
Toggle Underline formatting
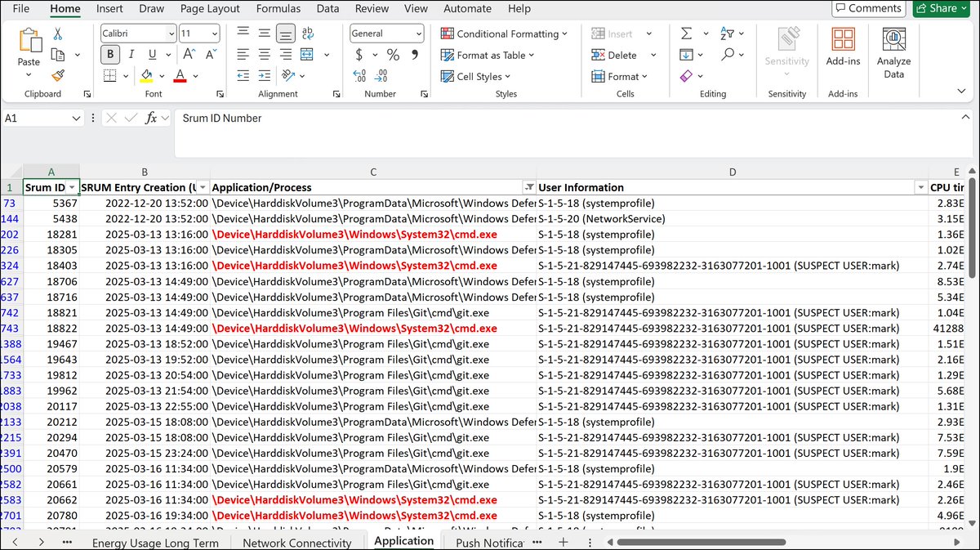pyautogui.click(x=153, y=55)
